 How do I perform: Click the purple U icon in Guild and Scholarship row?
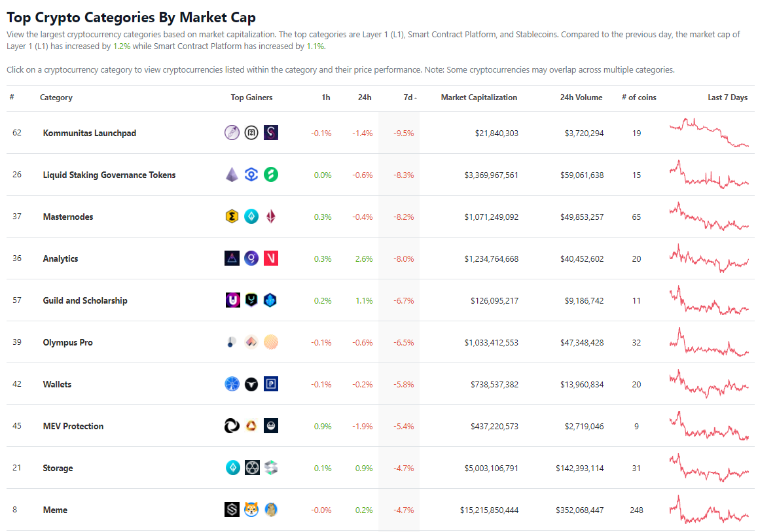pyautogui.click(x=232, y=300)
